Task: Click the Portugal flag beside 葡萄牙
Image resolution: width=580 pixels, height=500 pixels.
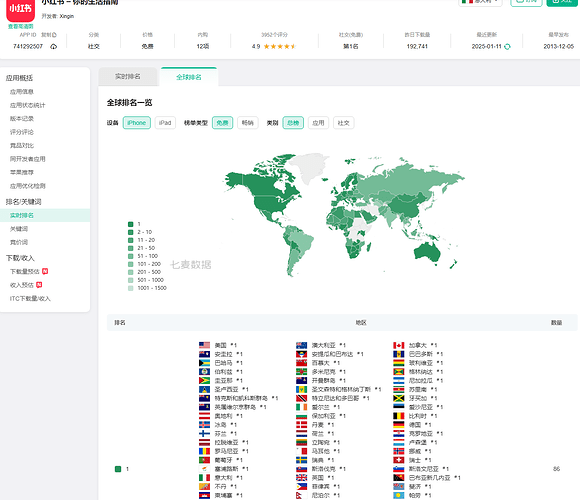Action: click(x=204, y=460)
